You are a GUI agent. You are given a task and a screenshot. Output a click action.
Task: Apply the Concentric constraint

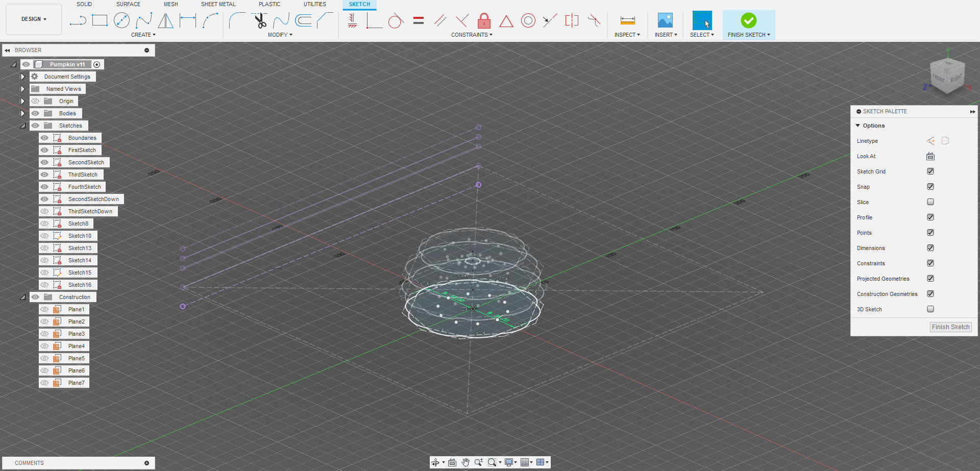click(528, 20)
